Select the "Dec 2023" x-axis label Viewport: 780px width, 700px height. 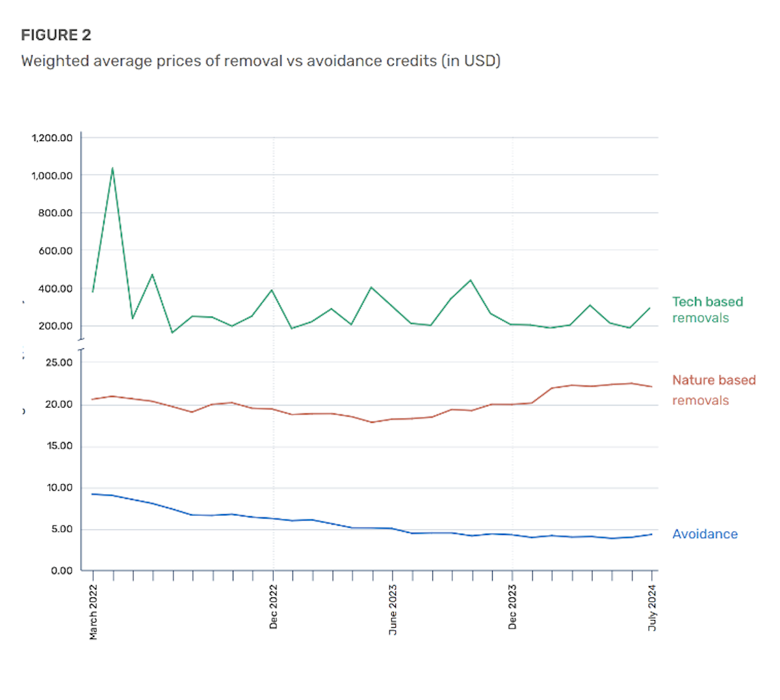[x=512, y=606]
